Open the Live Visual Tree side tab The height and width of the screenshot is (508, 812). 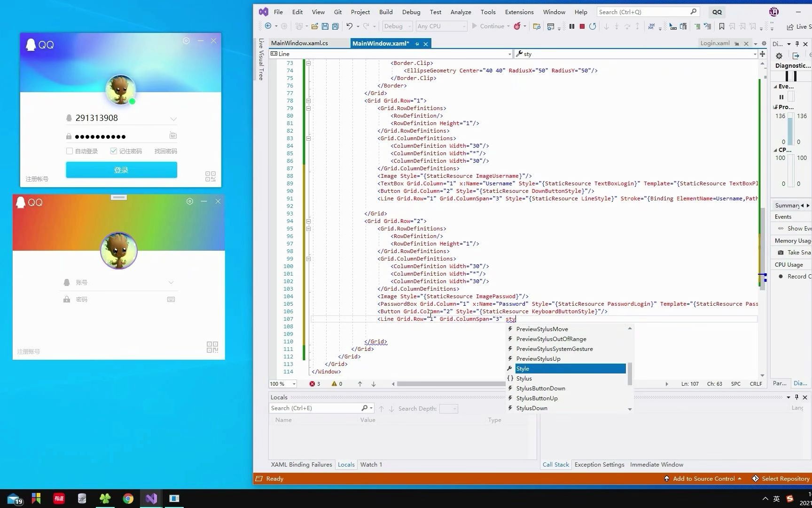(261, 59)
